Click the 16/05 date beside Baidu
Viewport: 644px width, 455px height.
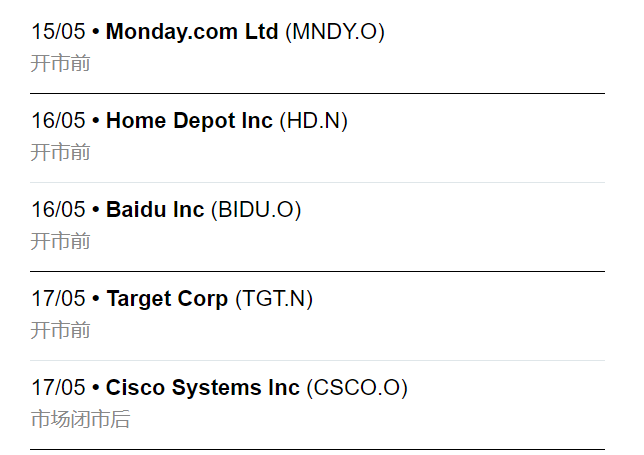(58, 210)
